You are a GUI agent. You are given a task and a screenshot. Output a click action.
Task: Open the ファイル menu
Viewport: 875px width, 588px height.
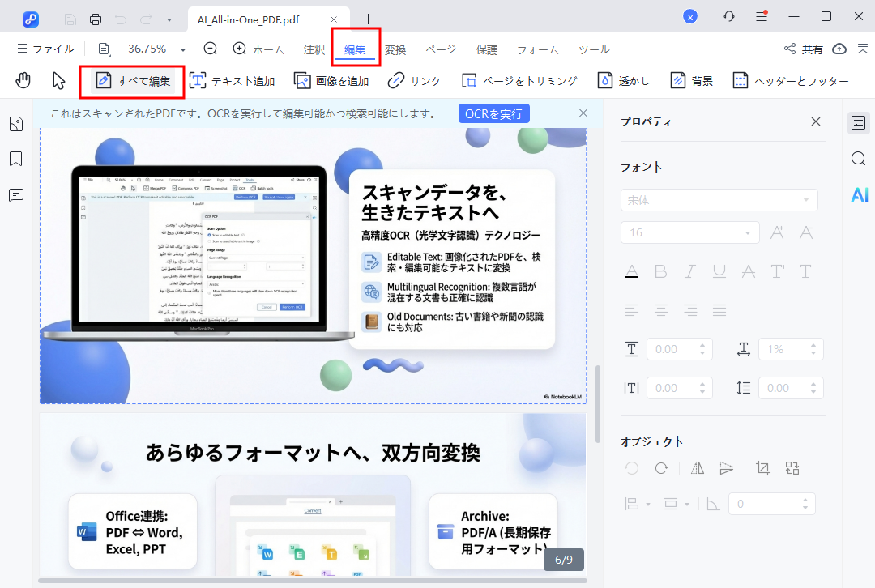53,49
